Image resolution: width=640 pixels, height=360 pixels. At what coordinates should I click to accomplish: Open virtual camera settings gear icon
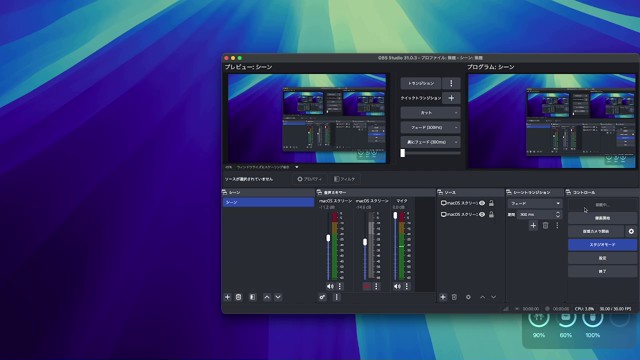[x=631, y=231]
